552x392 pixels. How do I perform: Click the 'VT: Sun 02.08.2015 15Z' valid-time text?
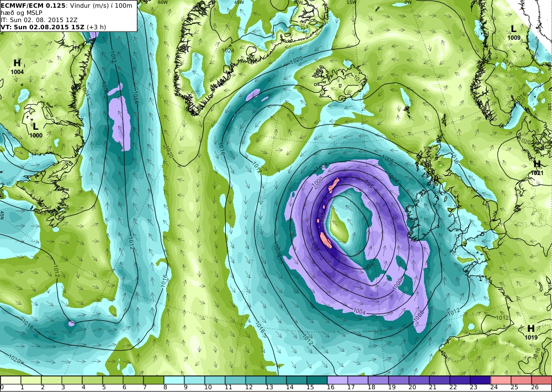(x=43, y=27)
